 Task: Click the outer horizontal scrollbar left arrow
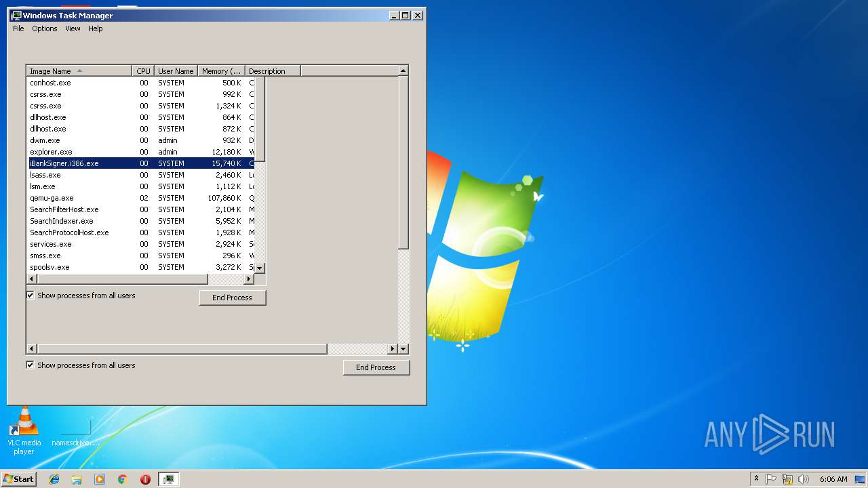pos(32,349)
